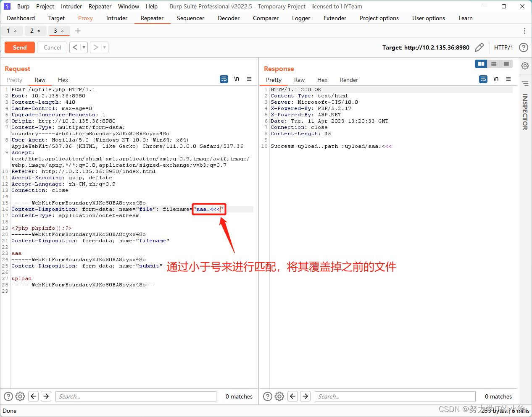This screenshot has height=417, width=532.
Task: Switch Request view to Hex
Action: pos(63,80)
